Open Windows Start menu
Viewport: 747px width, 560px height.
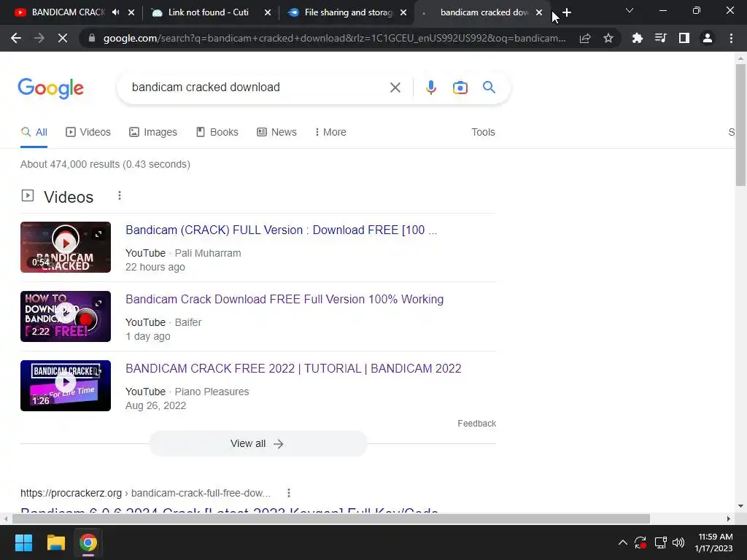tap(23, 542)
